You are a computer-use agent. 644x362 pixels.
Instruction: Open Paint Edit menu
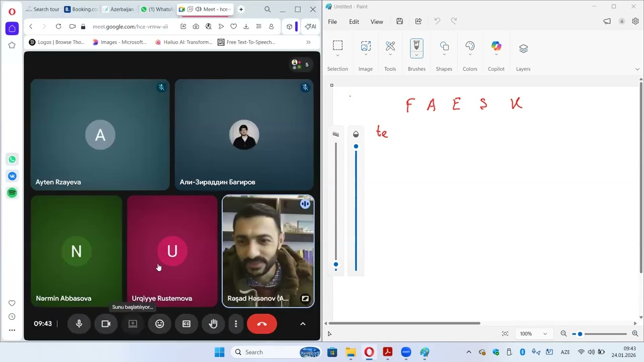point(354,22)
